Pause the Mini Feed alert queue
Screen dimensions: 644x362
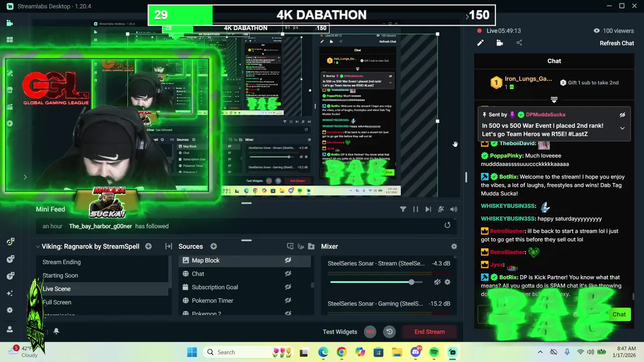416,209
